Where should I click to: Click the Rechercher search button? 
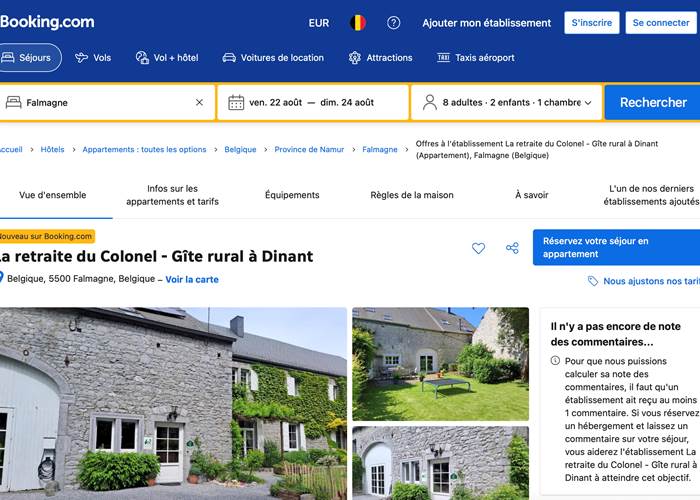[653, 102]
